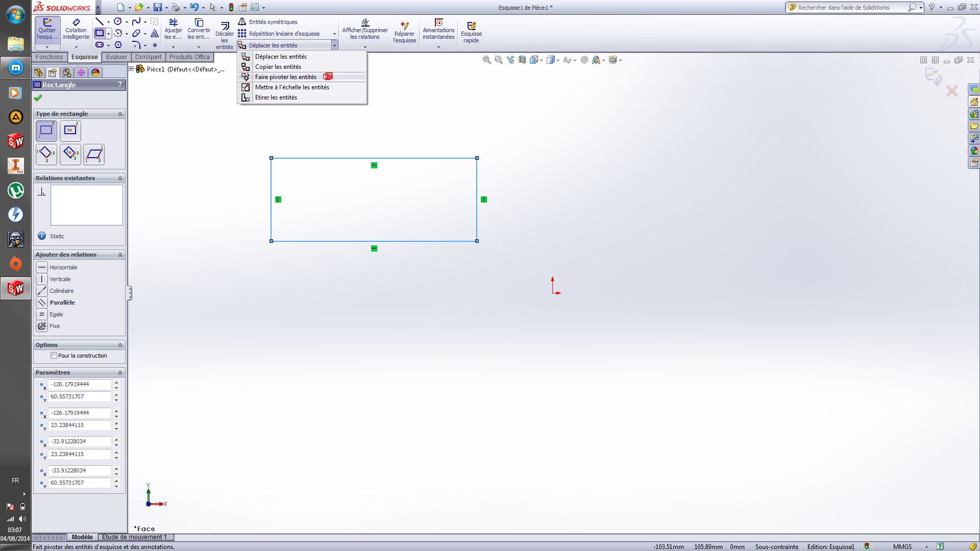Image resolution: width=980 pixels, height=551 pixels.
Task: Launch SolidWorks from the taskbar
Action: (15, 288)
